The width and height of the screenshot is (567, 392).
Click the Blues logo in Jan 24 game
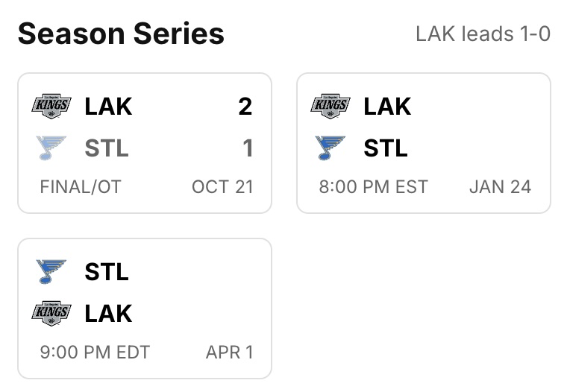click(331, 148)
